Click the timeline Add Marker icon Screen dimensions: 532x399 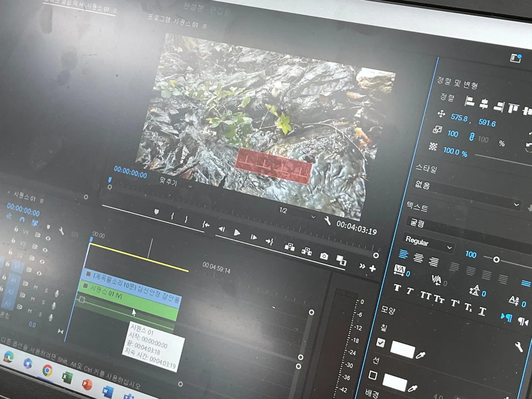[x=48, y=227]
